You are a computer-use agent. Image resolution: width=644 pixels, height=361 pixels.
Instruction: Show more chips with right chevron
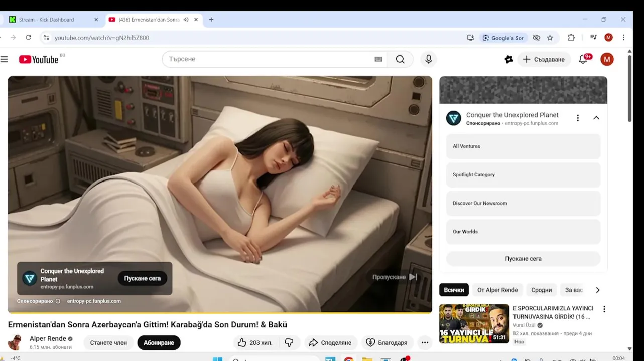[597, 290]
